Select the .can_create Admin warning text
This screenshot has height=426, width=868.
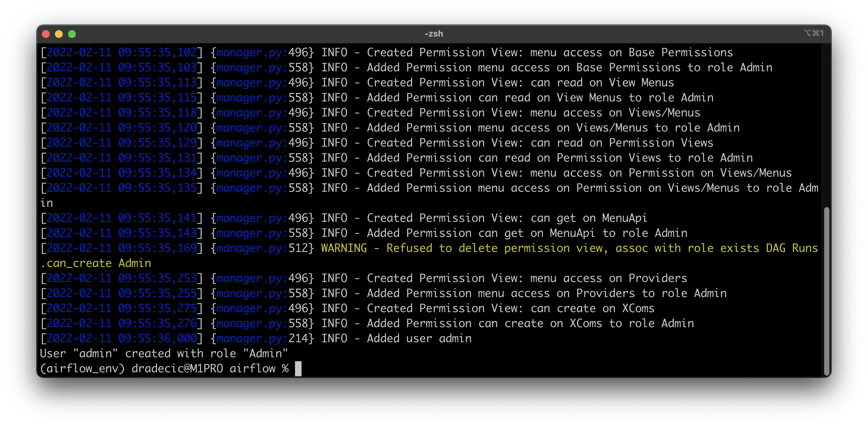point(96,263)
